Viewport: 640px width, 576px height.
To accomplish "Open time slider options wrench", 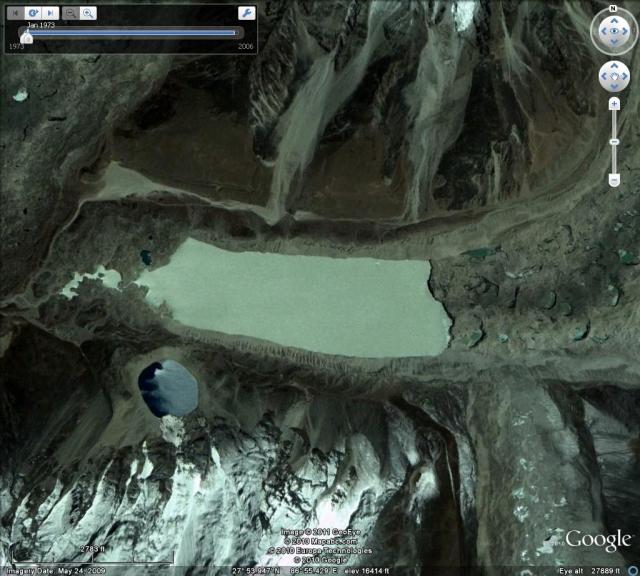I will 246,13.
